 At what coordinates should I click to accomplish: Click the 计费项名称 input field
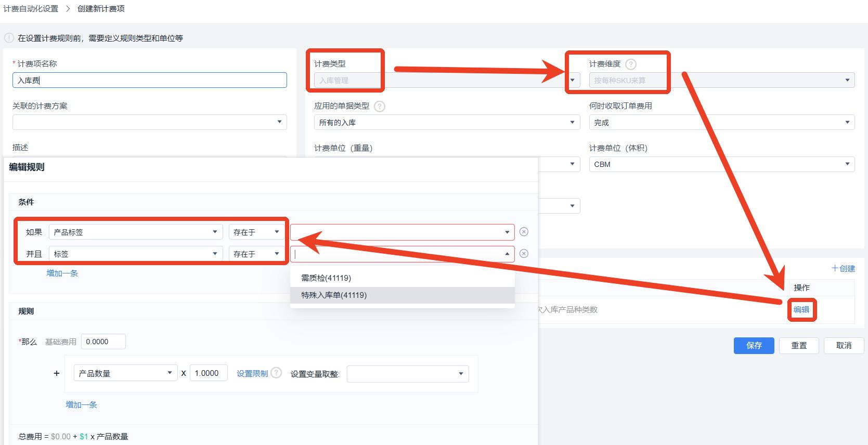point(150,80)
